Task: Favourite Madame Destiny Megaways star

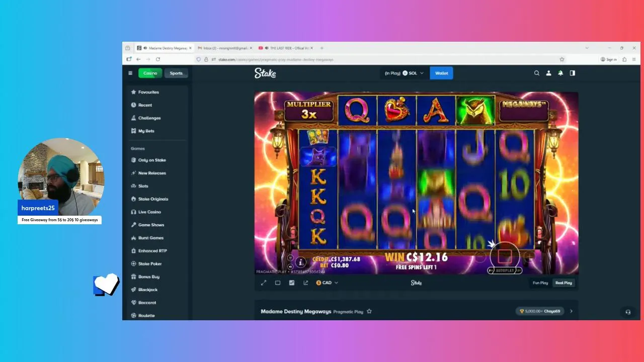Action: click(x=369, y=311)
